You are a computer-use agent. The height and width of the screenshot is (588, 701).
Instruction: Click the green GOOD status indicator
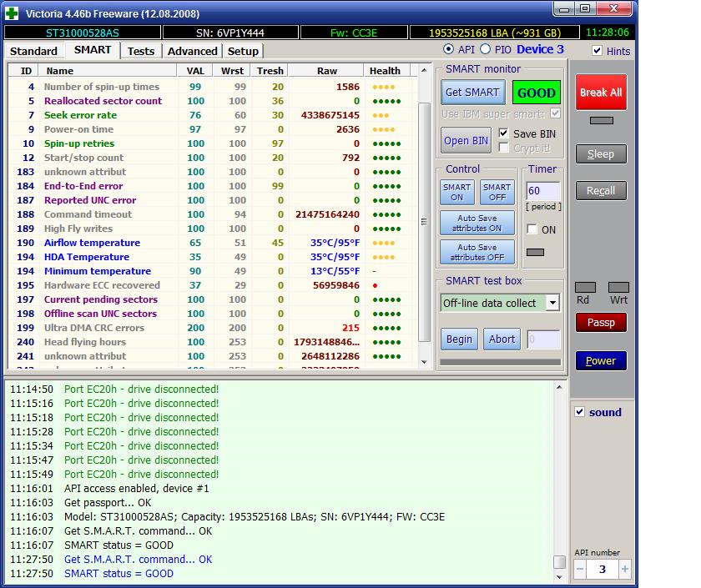537,93
